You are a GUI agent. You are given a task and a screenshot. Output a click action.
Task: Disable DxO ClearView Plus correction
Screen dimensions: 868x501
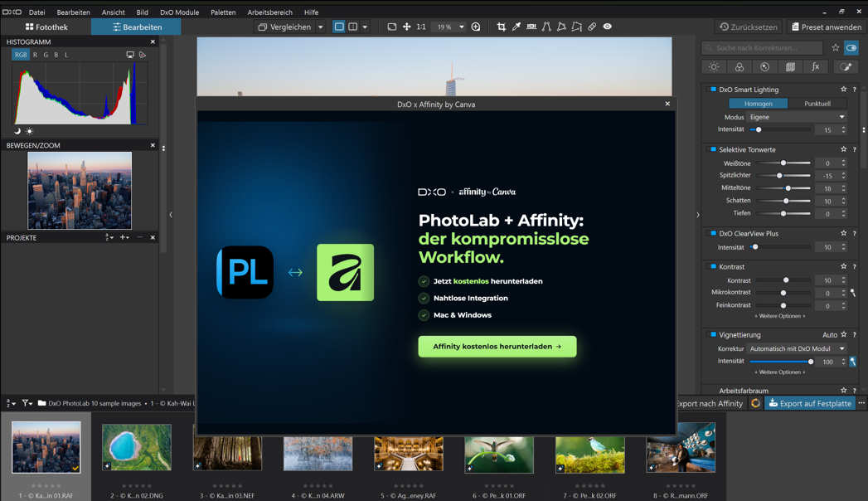713,234
